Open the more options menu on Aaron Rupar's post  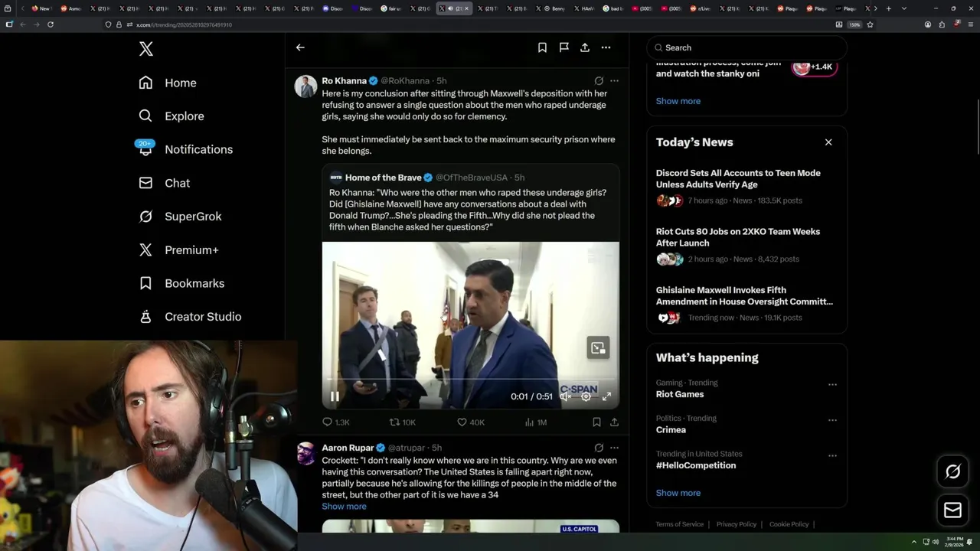point(614,448)
